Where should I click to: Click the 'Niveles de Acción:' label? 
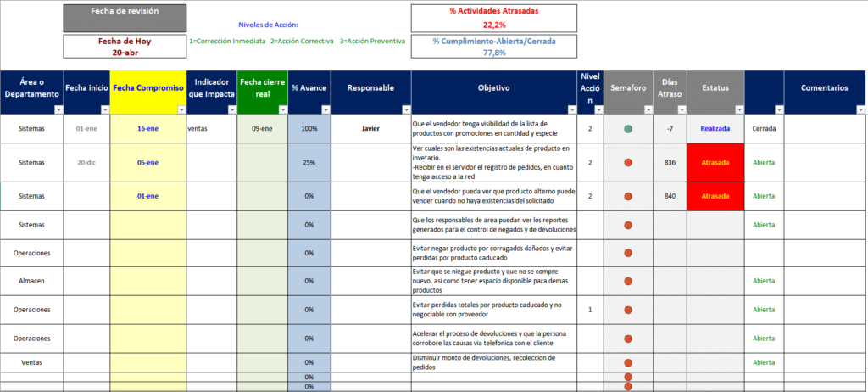pos(268,25)
